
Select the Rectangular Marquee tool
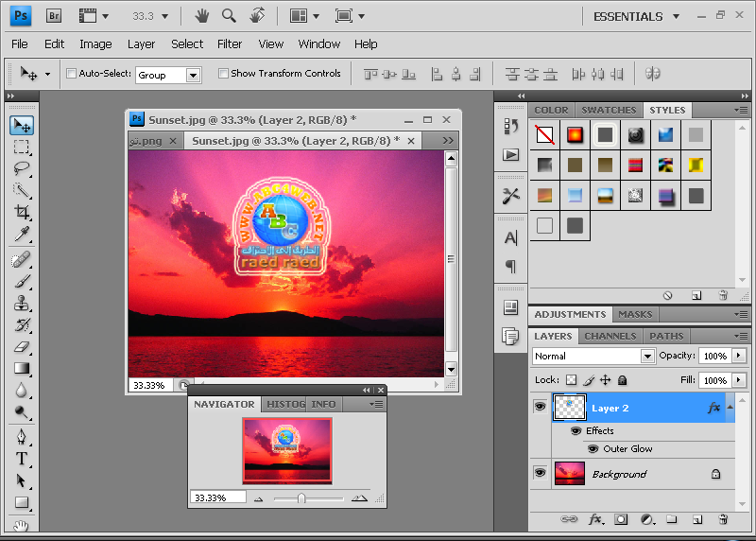21,147
